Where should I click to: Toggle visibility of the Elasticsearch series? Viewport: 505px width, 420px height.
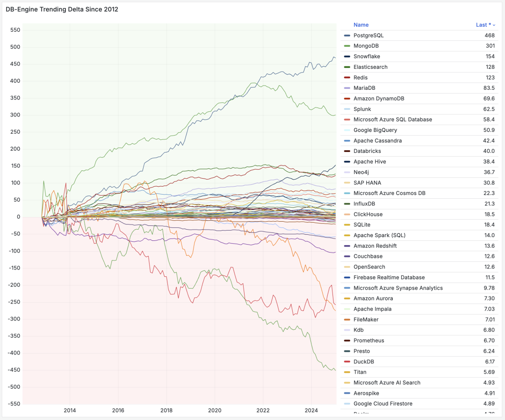(370, 67)
